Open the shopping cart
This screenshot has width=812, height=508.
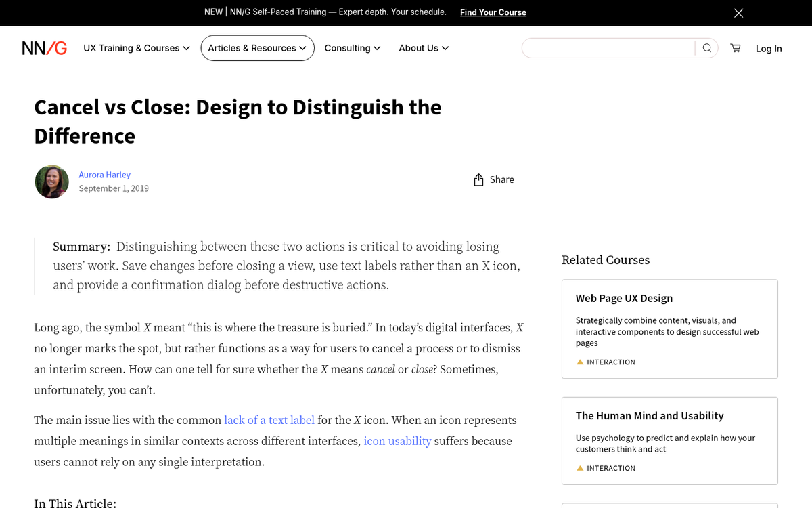tap(735, 48)
